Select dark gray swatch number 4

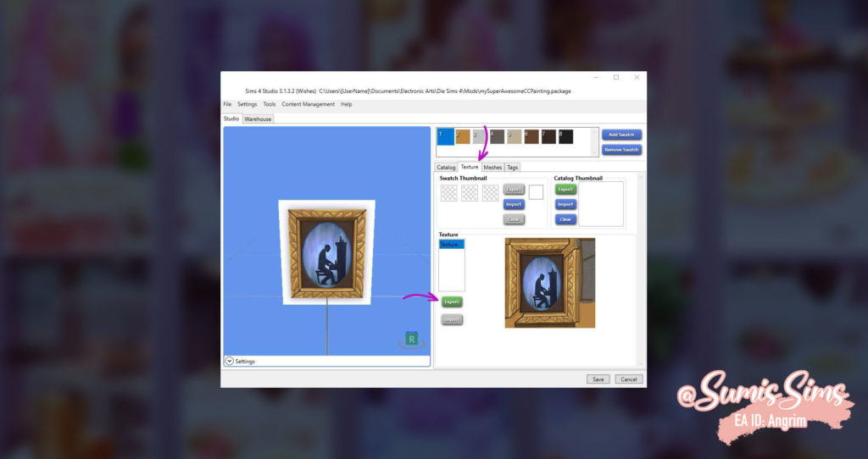point(497,136)
